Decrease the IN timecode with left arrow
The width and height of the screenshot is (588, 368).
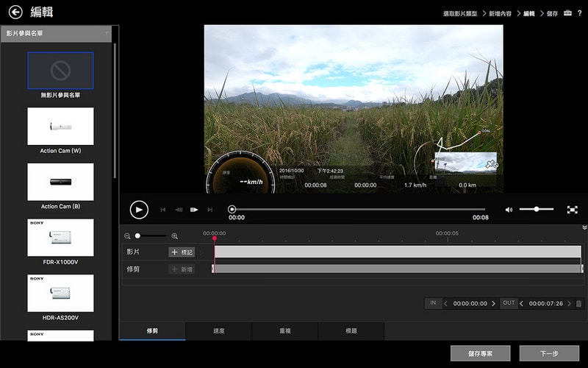[x=445, y=303]
